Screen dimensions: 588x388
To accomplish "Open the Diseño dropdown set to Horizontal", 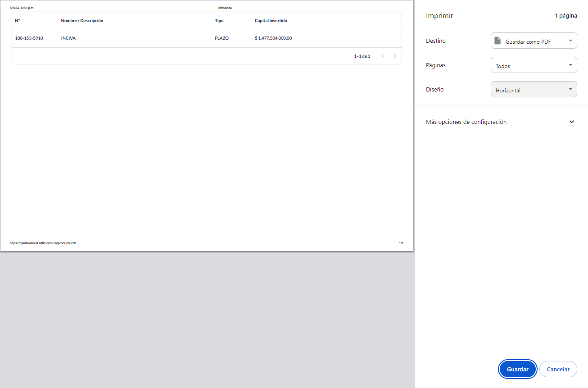I will pyautogui.click(x=534, y=89).
